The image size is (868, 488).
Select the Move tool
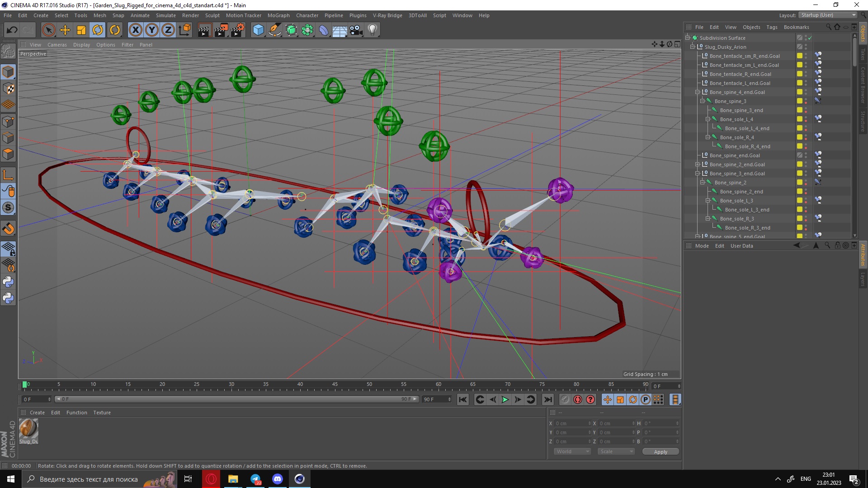click(65, 30)
